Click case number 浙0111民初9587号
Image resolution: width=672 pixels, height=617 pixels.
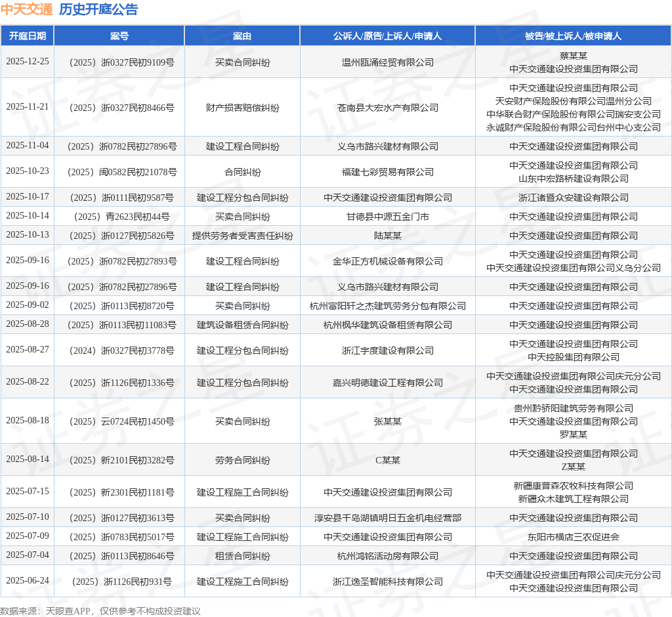(x=121, y=198)
